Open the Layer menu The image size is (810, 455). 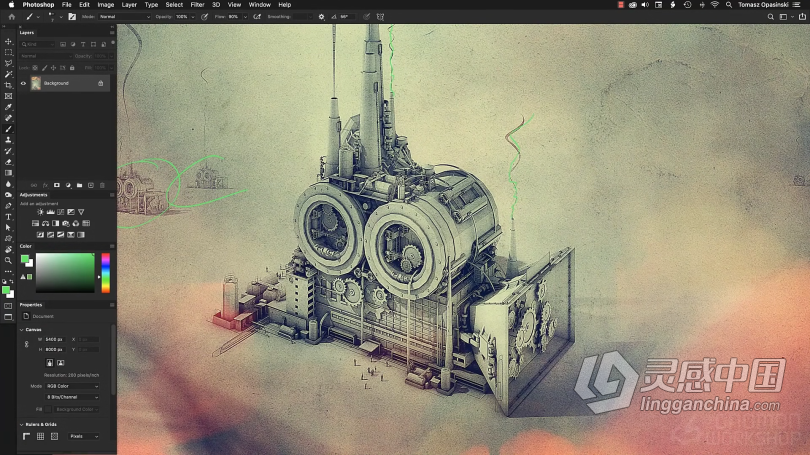129,5
